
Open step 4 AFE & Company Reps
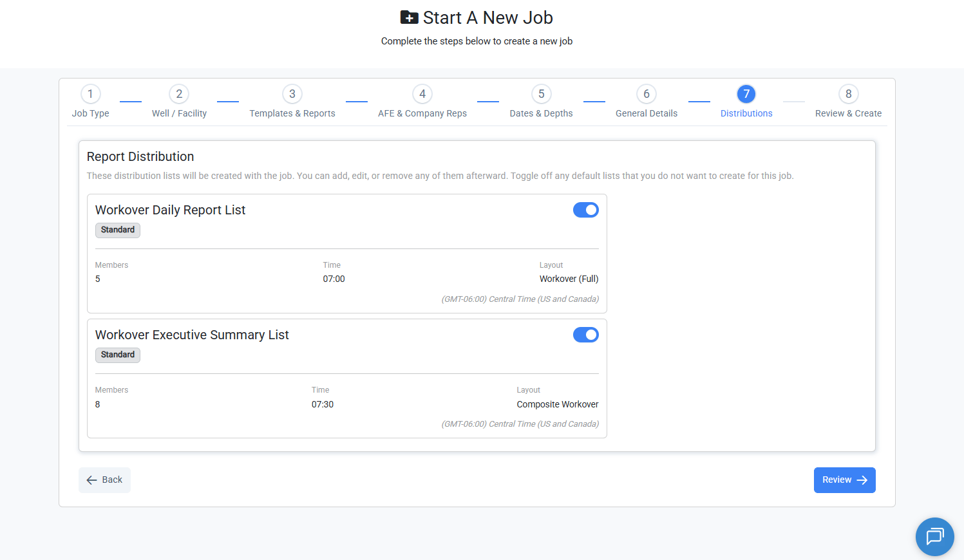(422, 102)
